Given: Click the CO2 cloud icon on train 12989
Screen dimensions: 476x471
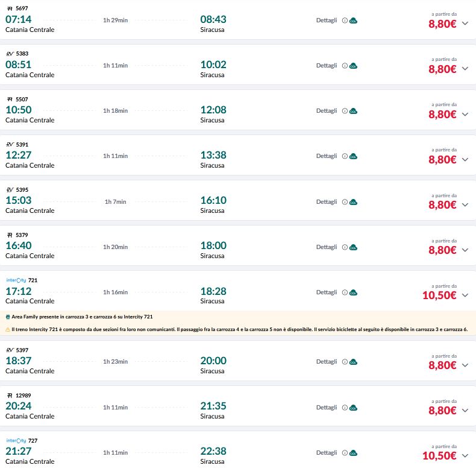Looking at the screenshot, I should tap(354, 408).
